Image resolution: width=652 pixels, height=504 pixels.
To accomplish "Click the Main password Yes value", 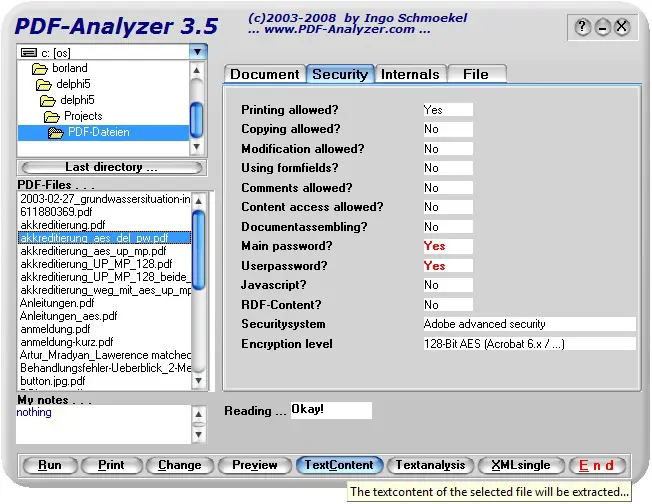I will click(448, 246).
